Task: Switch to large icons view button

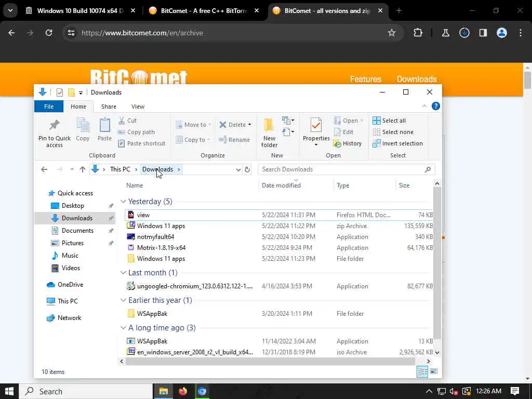Action: click(x=434, y=371)
